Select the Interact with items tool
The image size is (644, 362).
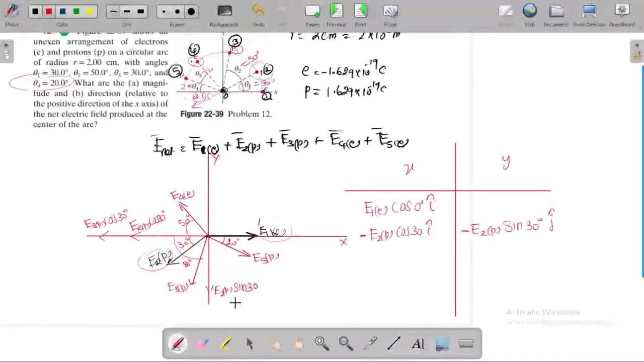pos(274,343)
